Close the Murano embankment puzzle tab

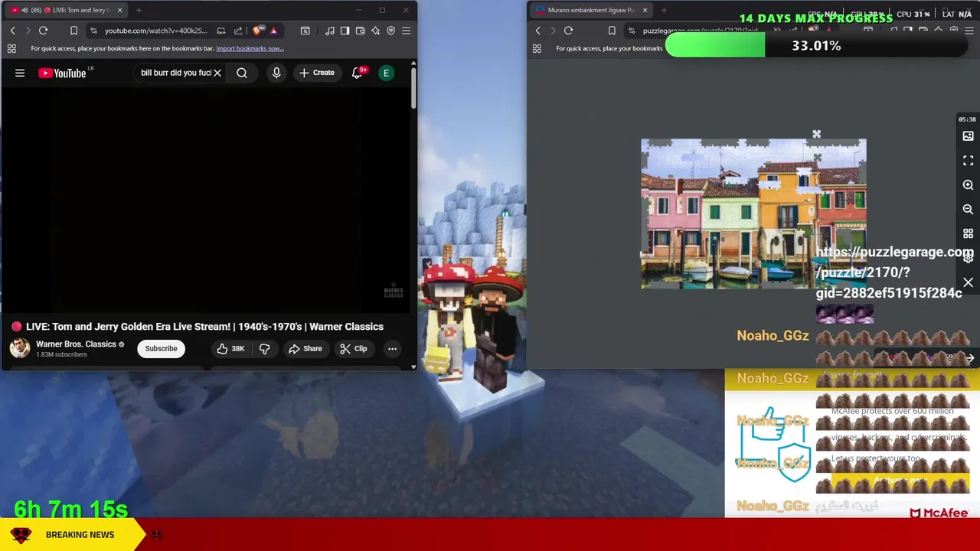click(645, 10)
